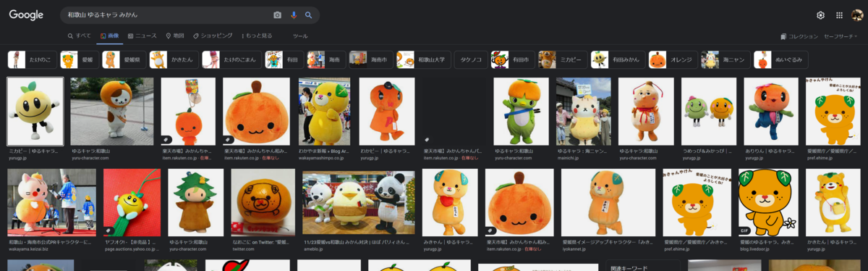Filter by オレンジ chip
The height and width of the screenshot is (271, 868).
pyautogui.click(x=672, y=59)
